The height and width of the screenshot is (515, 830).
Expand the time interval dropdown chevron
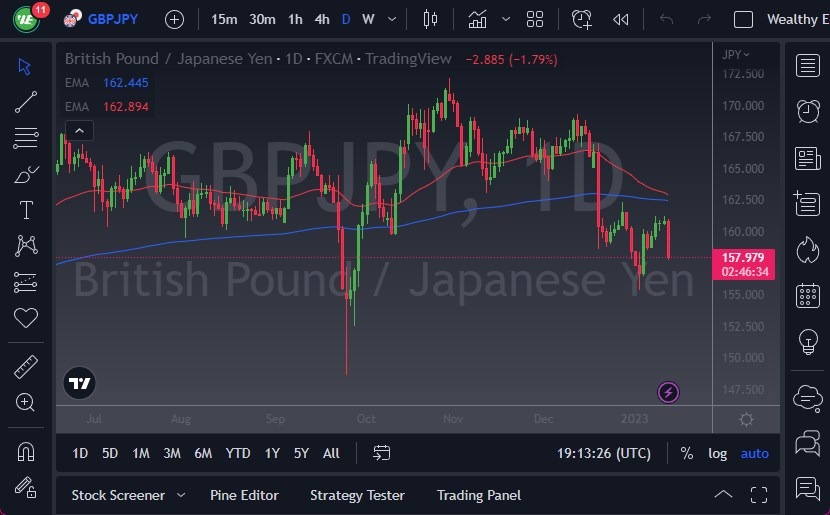click(x=391, y=19)
